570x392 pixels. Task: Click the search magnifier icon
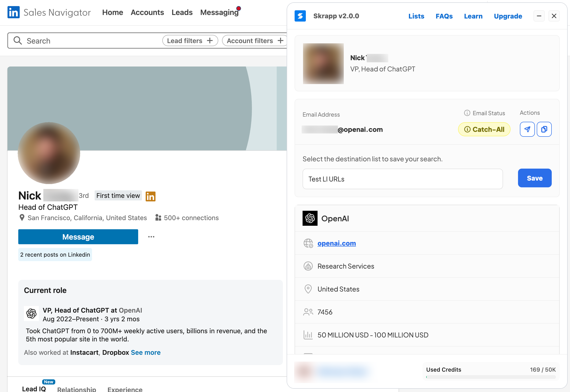[x=17, y=40]
